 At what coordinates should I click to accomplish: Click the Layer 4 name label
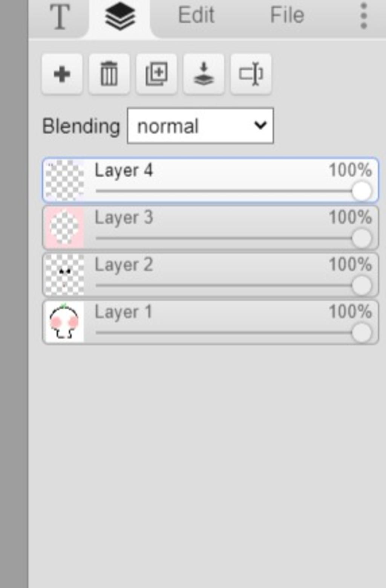tap(124, 171)
